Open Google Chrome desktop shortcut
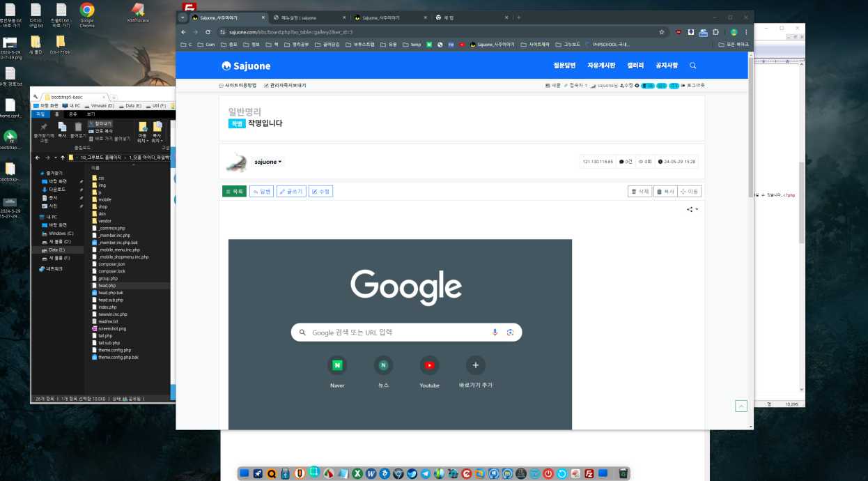This screenshot has height=481, width=868. pyautogui.click(x=87, y=14)
